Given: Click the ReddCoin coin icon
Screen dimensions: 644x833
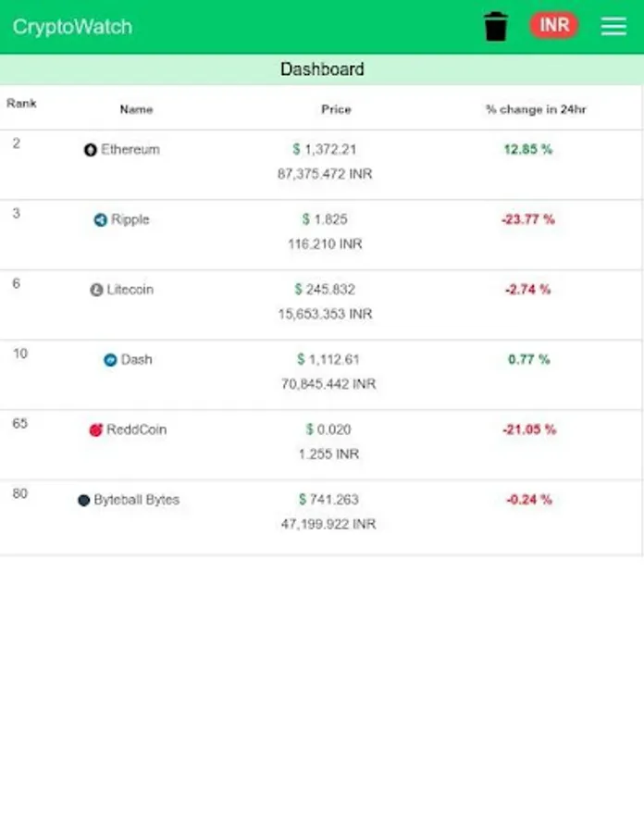Looking at the screenshot, I should click(x=95, y=429).
